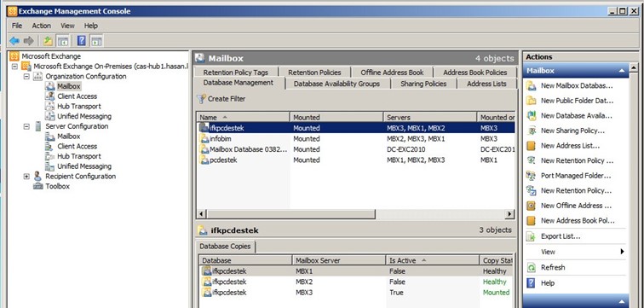This screenshot has height=308, width=644.
Task: Select Client Access under Server Configuration
Action: [78, 146]
